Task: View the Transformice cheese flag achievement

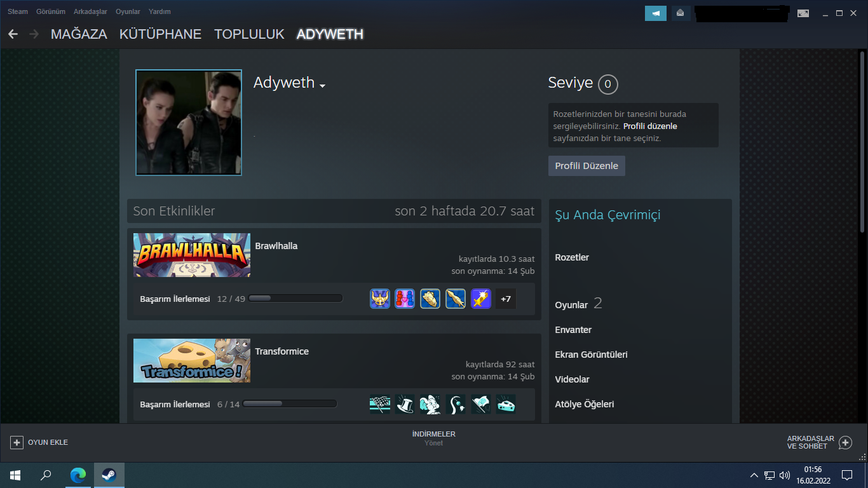Action: tap(481, 404)
